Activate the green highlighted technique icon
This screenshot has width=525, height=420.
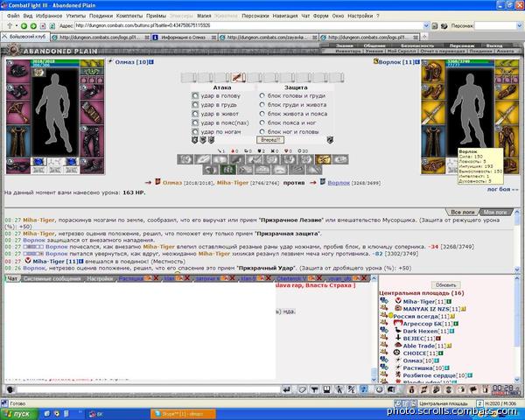[227, 170]
